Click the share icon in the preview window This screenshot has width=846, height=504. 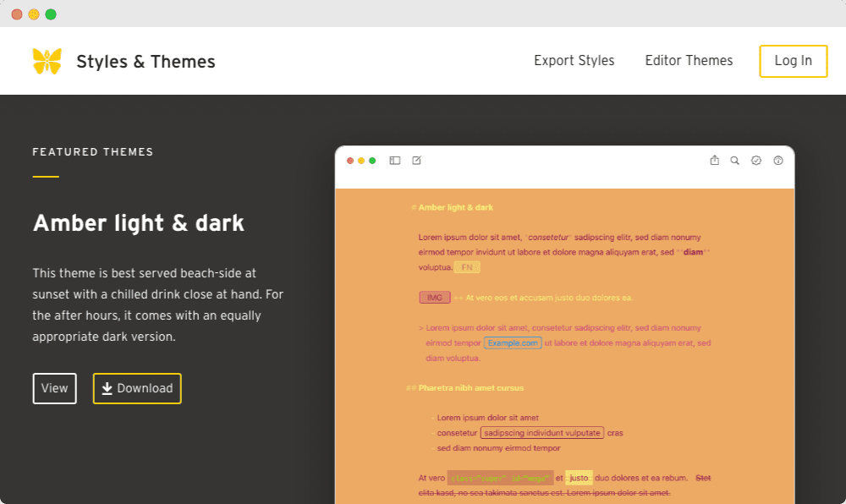tap(714, 160)
